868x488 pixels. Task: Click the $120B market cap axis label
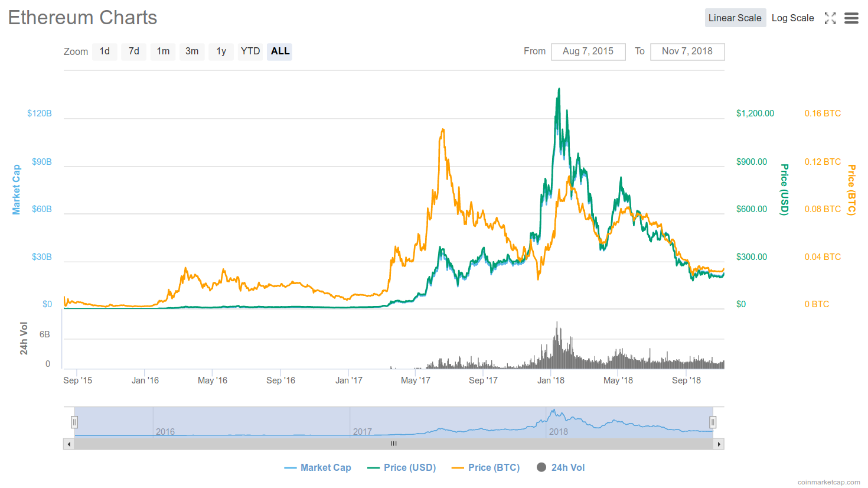40,113
